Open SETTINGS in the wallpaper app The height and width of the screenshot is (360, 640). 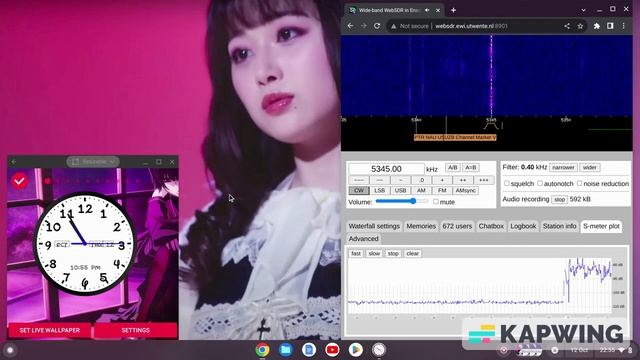136,330
